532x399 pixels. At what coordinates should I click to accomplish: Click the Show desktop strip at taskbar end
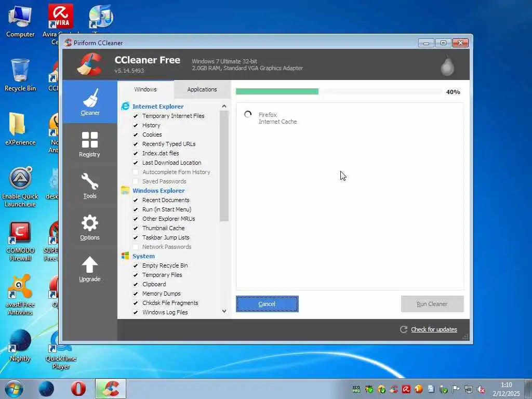(x=528, y=389)
